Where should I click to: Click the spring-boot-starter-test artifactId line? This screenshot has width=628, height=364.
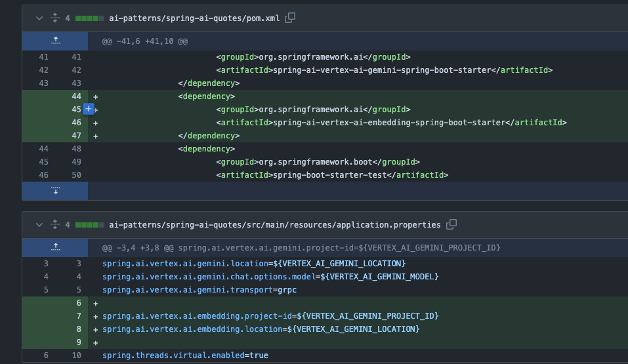click(332, 175)
